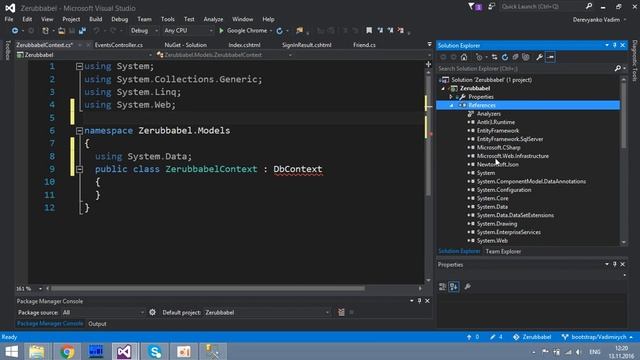Select the Analyzers item
Image resolution: width=640 pixels, height=360 pixels.
[x=489, y=114]
